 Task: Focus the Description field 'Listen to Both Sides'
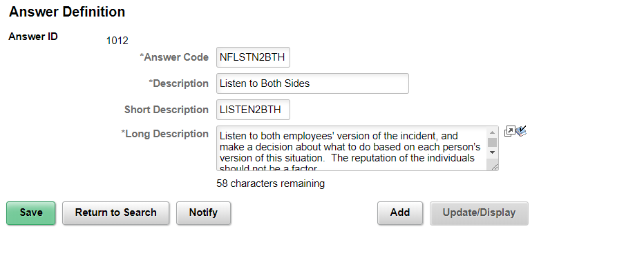click(x=312, y=83)
